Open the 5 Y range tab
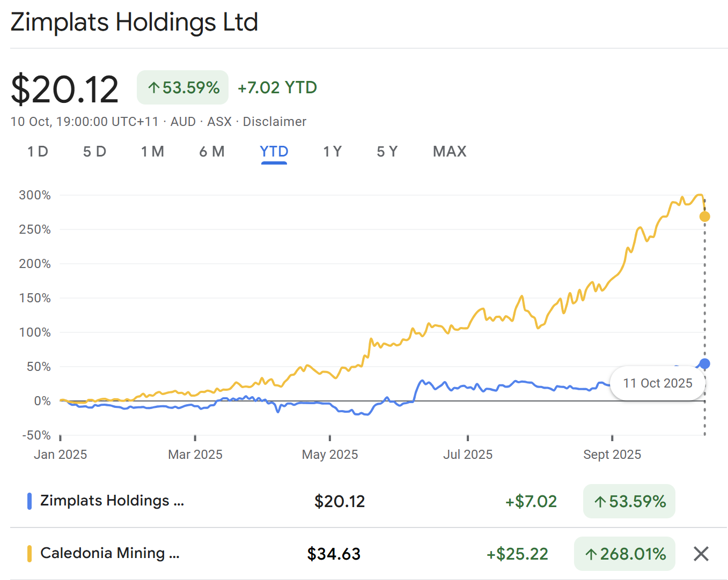This screenshot has height=580, width=728. pyautogui.click(x=387, y=152)
